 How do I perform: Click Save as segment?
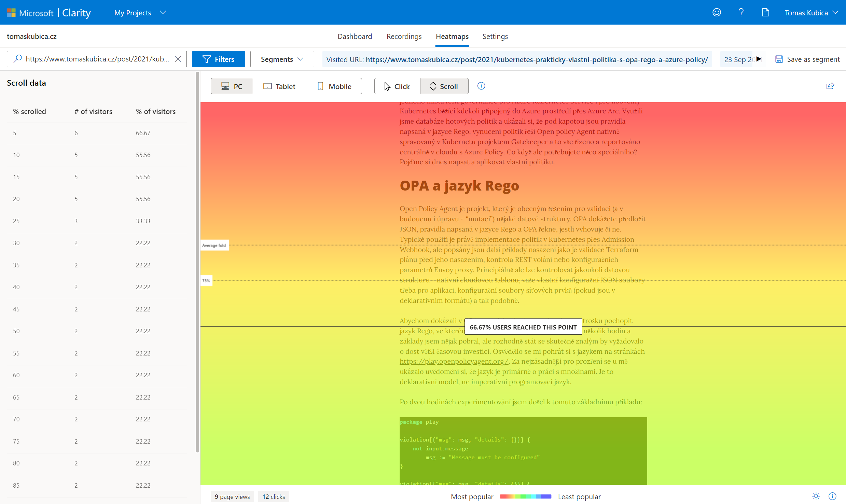click(807, 59)
